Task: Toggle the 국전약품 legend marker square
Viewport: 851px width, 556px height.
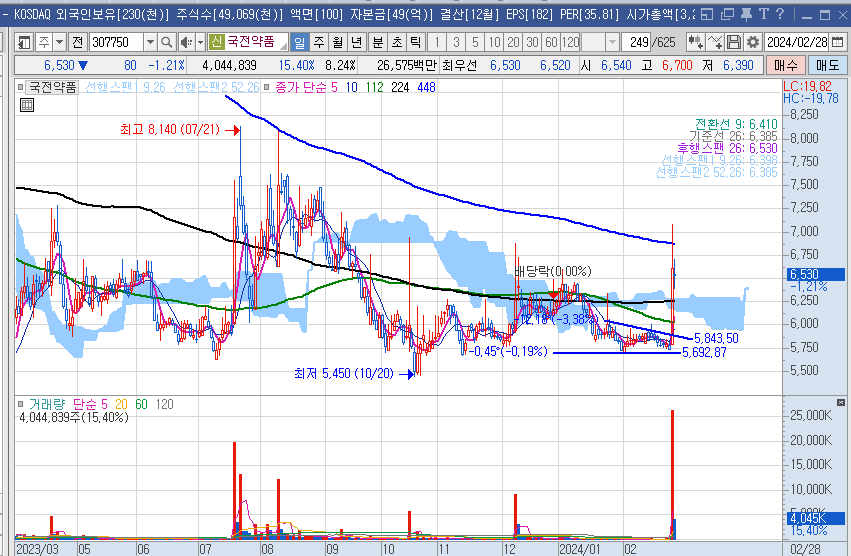Action: point(21,87)
